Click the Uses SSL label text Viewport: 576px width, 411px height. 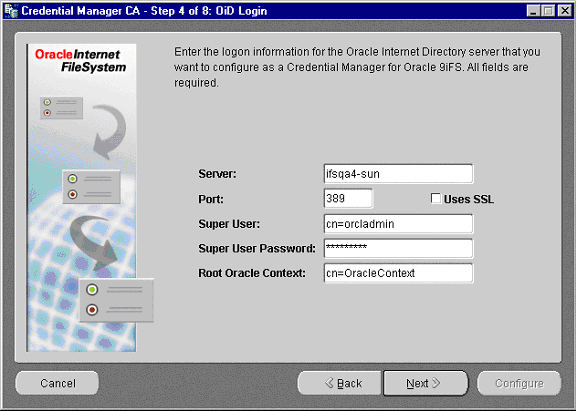(469, 199)
